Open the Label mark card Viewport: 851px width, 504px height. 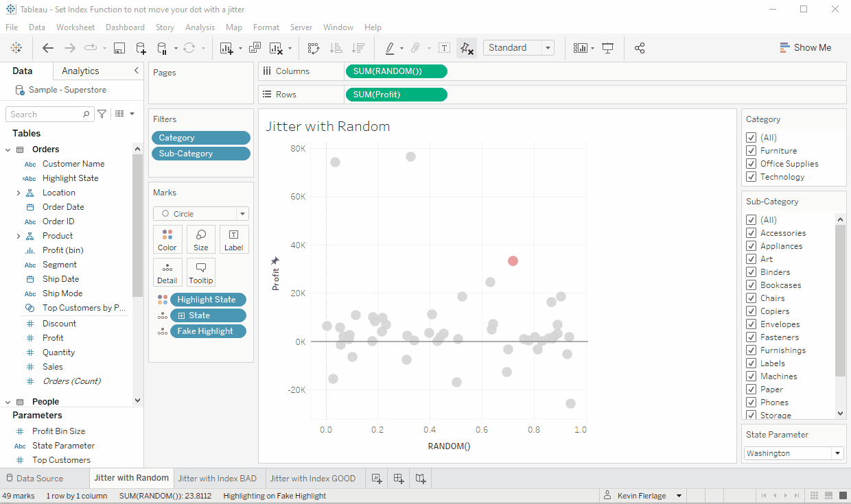click(x=234, y=240)
